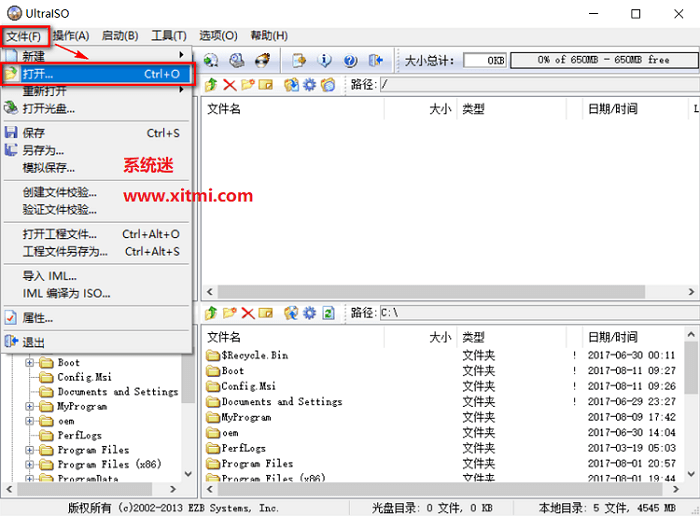This screenshot has width=700, height=516.
Task: Select 模拟保存... menu entry
Action: [97, 168]
